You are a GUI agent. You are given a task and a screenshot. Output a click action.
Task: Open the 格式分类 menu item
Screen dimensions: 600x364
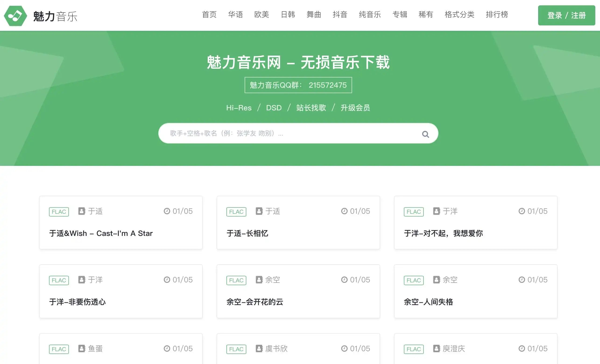[459, 15]
